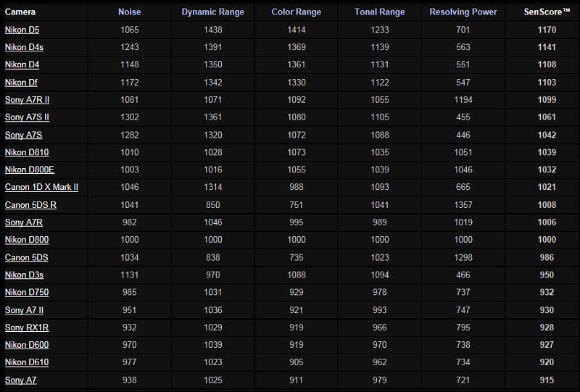Open the Sony A7R camera link

pos(24,222)
